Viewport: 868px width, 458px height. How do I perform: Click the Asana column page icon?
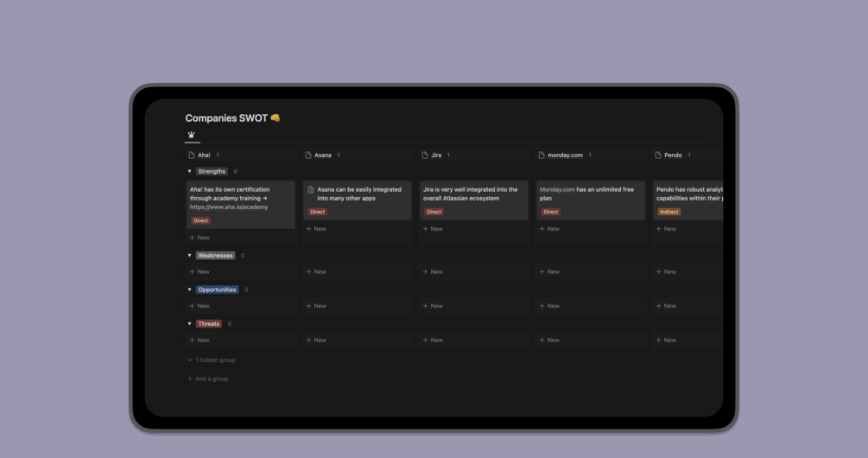click(308, 155)
